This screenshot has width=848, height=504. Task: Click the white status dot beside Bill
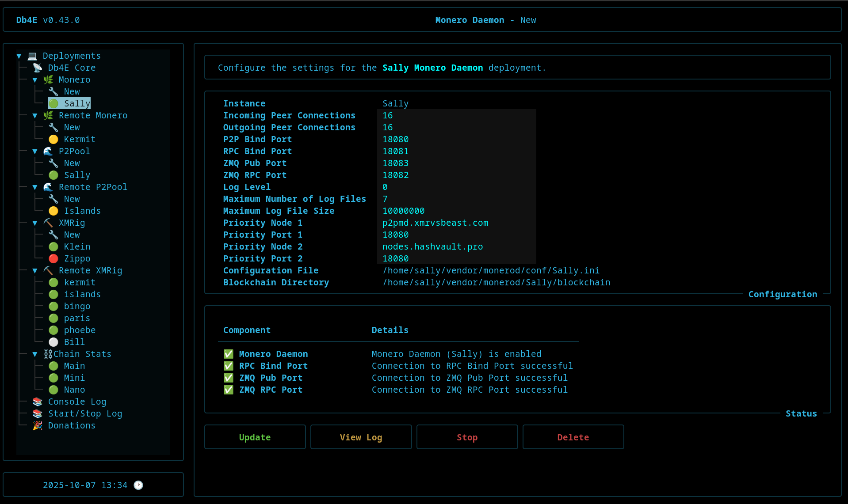pos(53,342)
